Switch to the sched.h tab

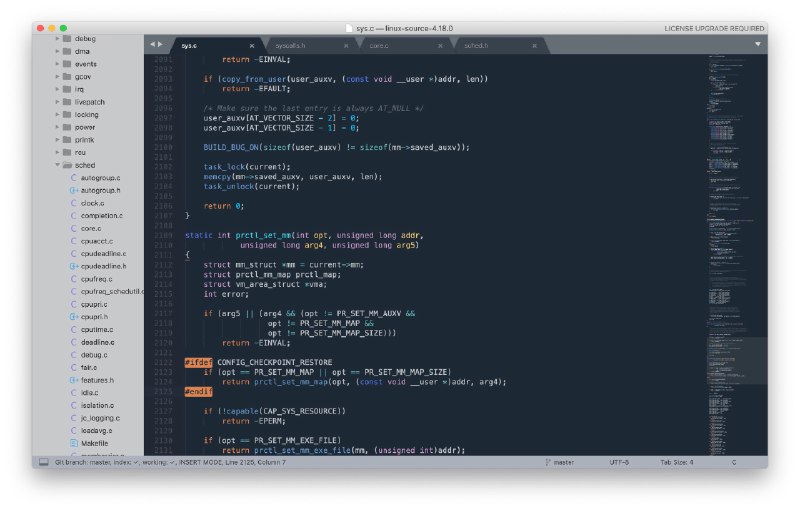pyautogui.click(x=476, y=46)
